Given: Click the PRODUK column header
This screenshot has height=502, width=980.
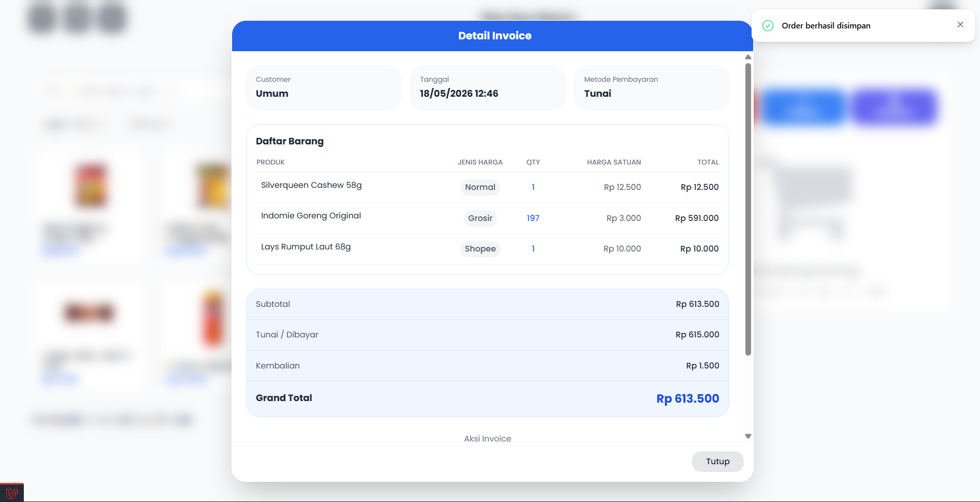Looking at the screenshot, I should [270, 163].
